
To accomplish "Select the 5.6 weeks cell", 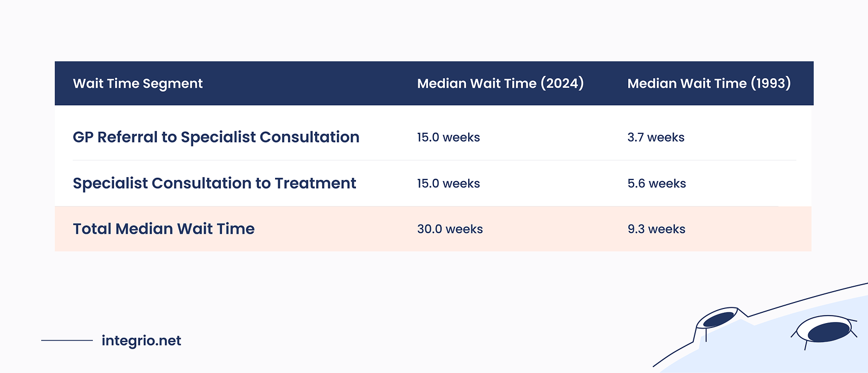I will tap(656, 184).
